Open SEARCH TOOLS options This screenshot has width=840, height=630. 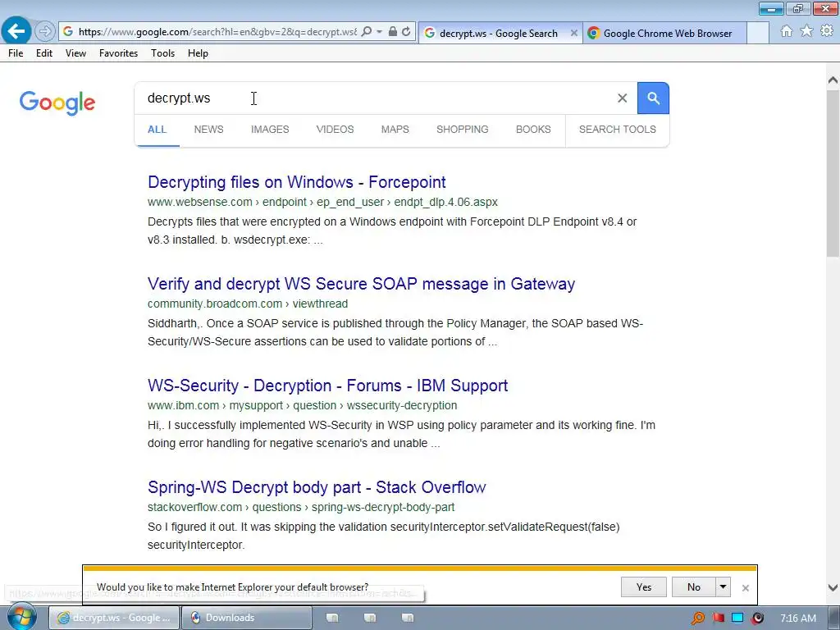[x=617, y=130]
